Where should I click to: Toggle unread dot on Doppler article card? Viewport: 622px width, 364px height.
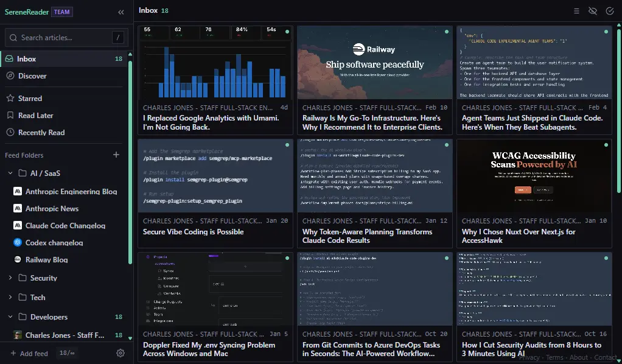(287, 258)
